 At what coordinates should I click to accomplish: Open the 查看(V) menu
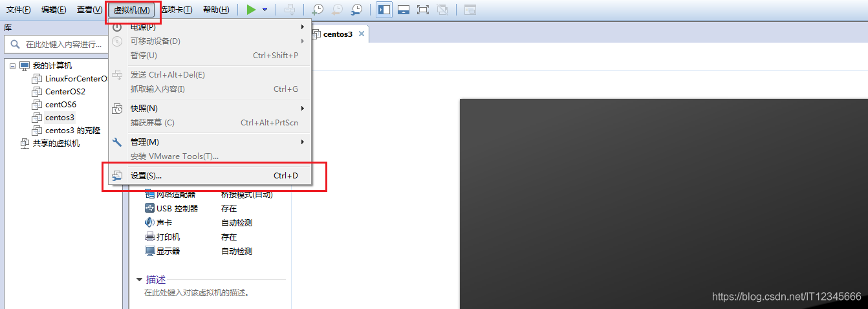pos(89,10)
